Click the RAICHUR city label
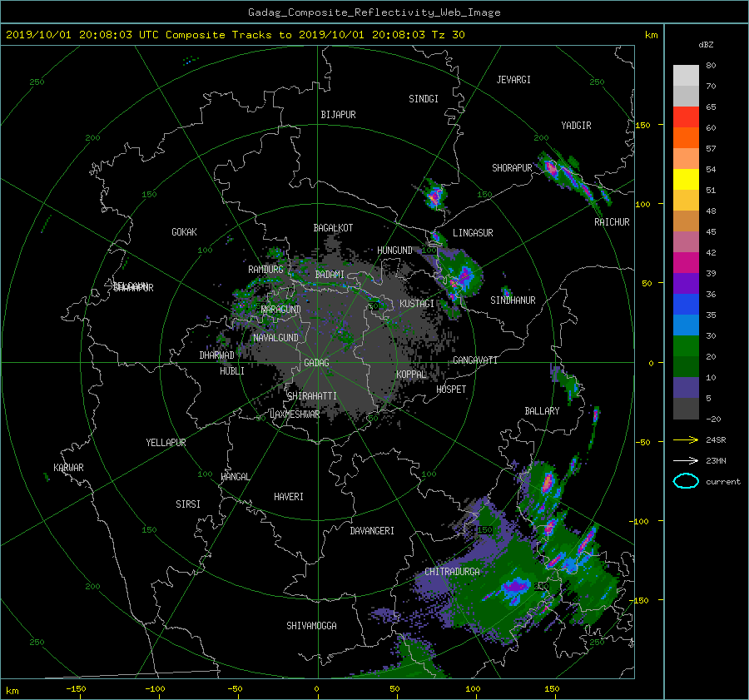The image size is (749, 700). click(612, 222)
